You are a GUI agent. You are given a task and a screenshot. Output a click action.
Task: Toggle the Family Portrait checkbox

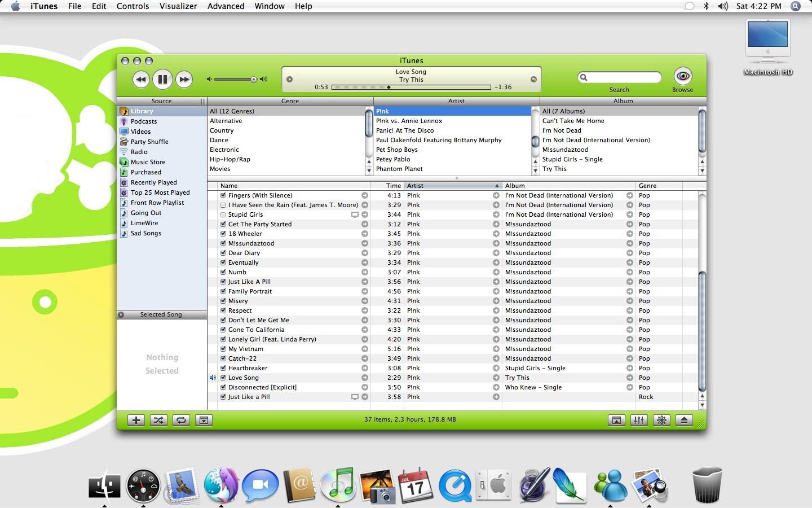[223, 291]
